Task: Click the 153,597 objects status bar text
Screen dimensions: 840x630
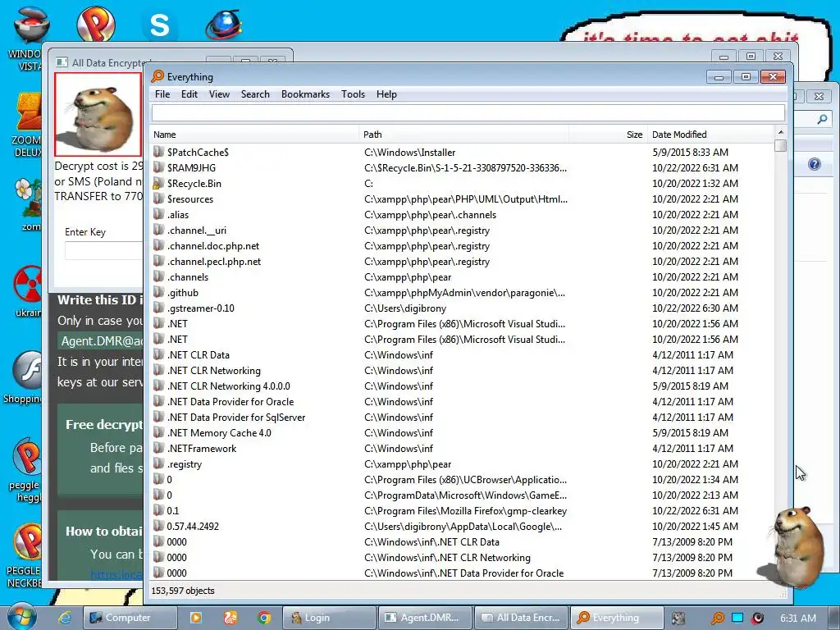Action: pyautogui.click(x=183, y=591)
